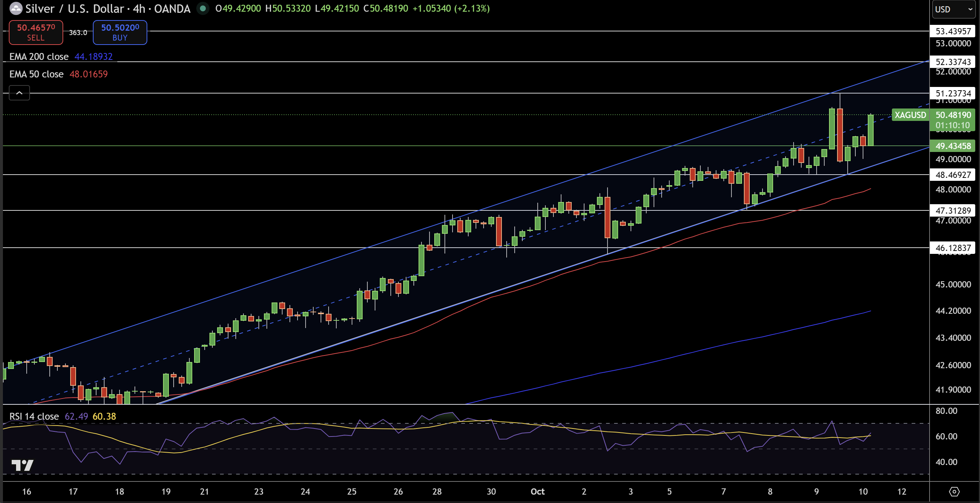Select the EMA 50 close indicator legend
The image size is (980, 503).
click(37, 74)
